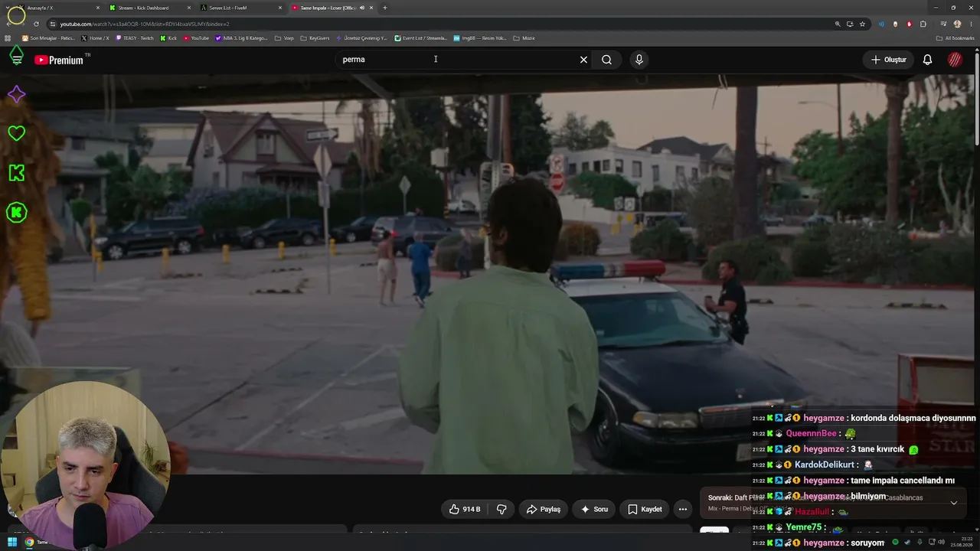980x551 pixels.
Task: Reload the current page
Action: click(x=36, y=24)
